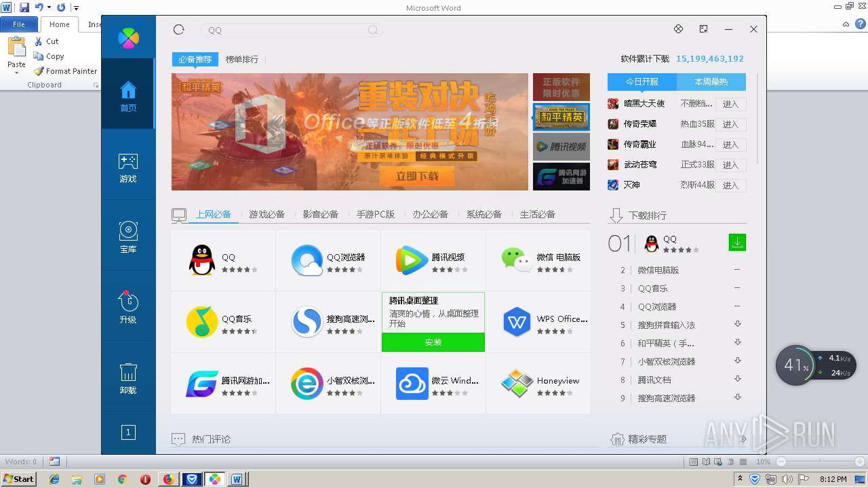Click download arrow for 腾讯文档
Viewport: 868px width, 488px height.
pos(738,379)
